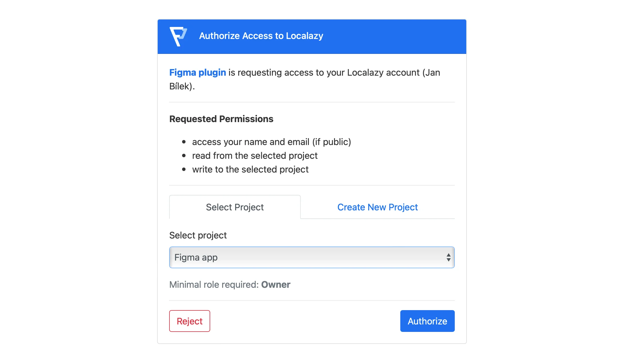Click the write to selected project permission
636x364 pixels.
(x=250, y=169)
